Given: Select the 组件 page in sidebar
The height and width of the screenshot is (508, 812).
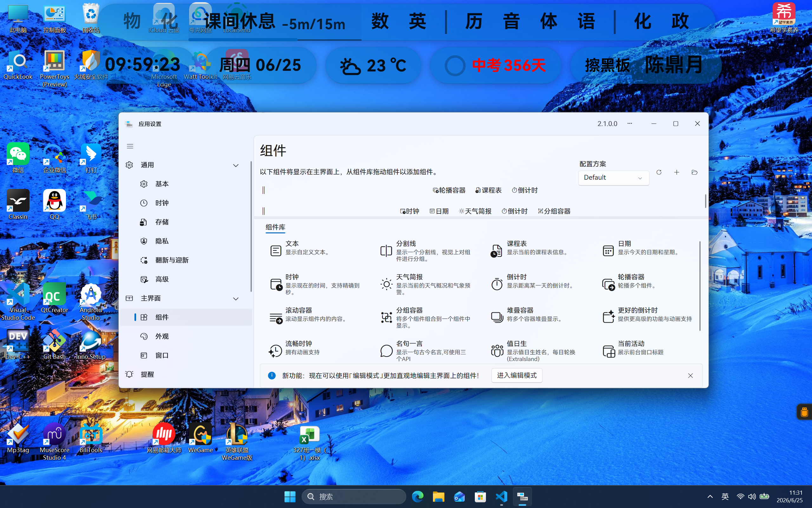Looking at the screenshot, I should pyautogui.click(x=186, y=317).
